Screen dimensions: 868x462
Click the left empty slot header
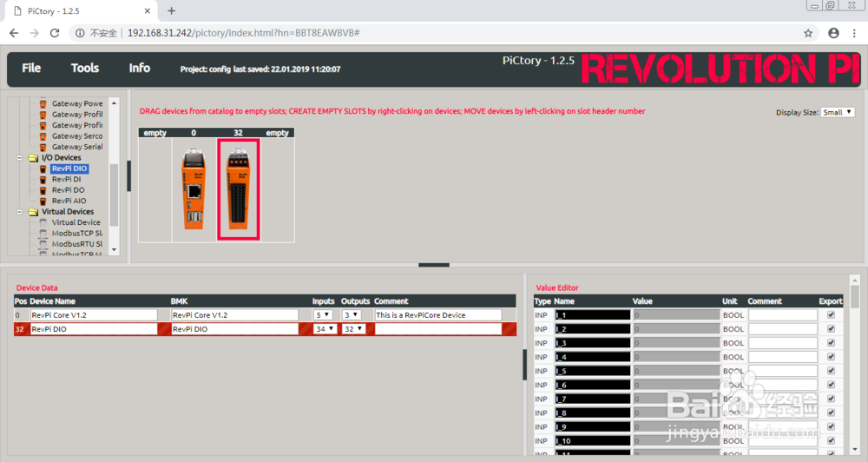(x=155, y=133)
